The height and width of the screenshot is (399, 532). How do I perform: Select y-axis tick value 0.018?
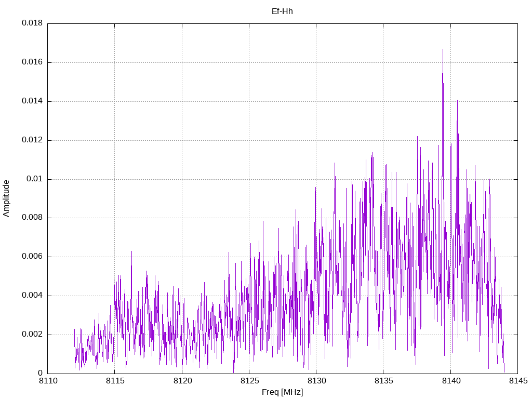(x=32, y=23)
